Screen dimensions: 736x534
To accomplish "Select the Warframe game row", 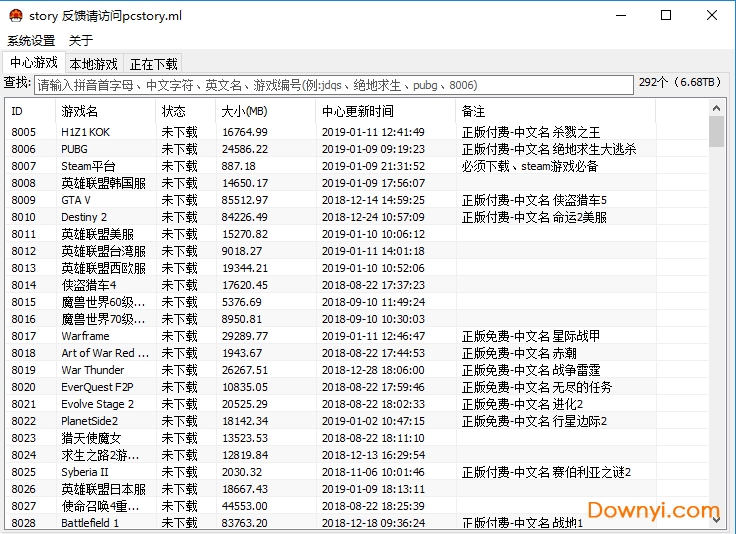I will (85, 336).
